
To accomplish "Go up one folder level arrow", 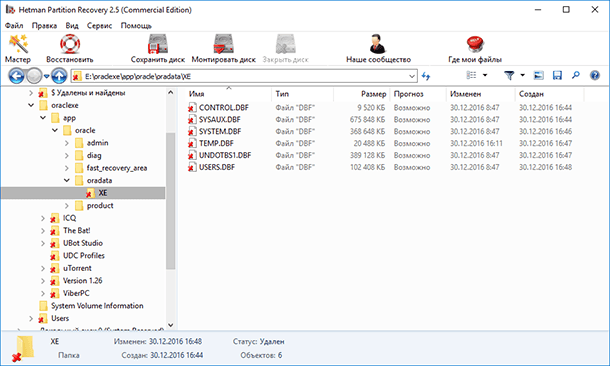I will (x=59, y=75).
